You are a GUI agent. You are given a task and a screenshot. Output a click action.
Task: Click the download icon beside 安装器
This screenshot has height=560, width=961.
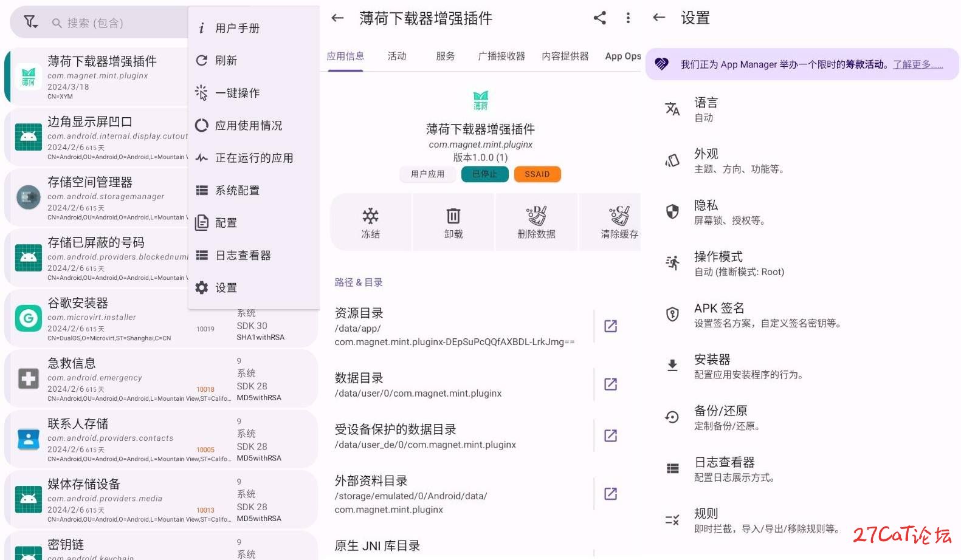point(672,365)
